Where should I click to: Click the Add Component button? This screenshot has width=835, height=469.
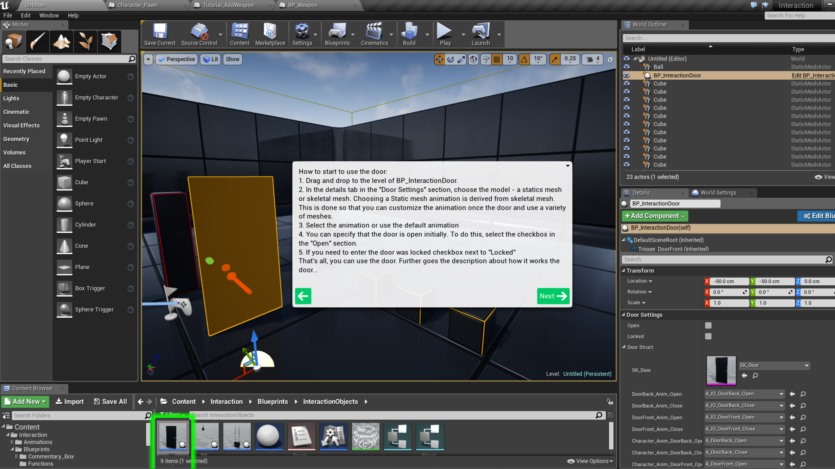[654, 216]
